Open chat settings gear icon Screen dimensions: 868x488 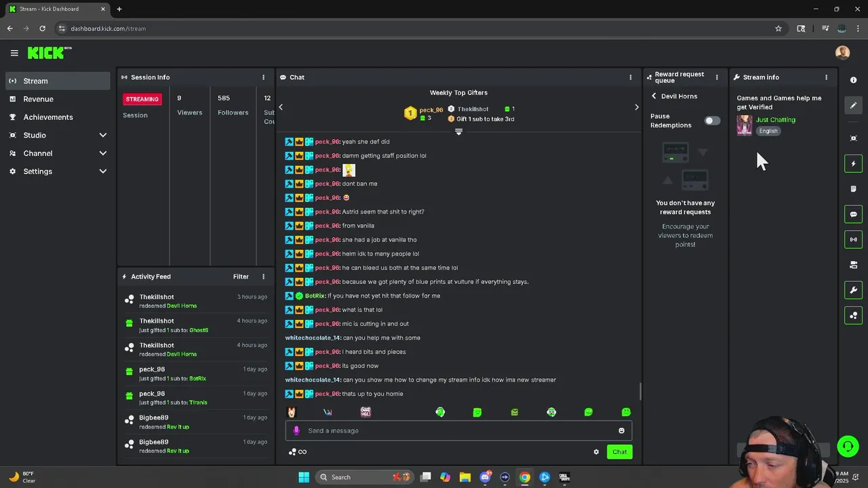596,452
